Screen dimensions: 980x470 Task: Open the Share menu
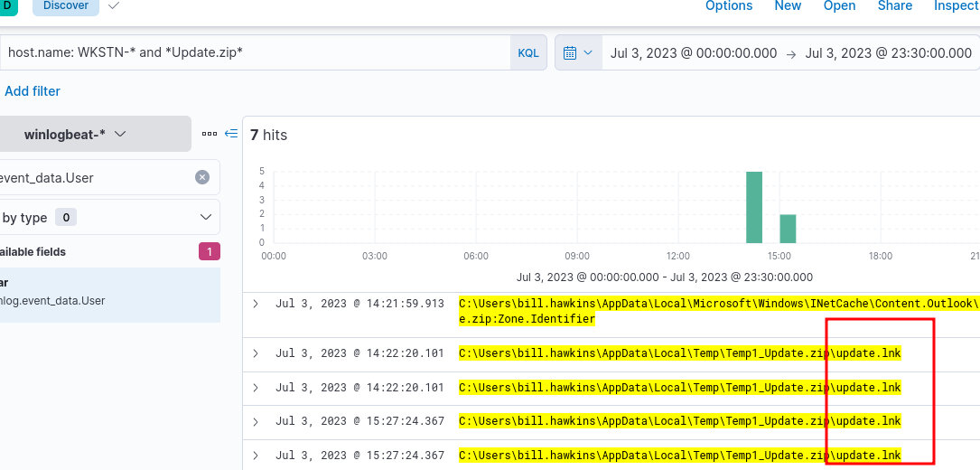click(x=894, y=6)
